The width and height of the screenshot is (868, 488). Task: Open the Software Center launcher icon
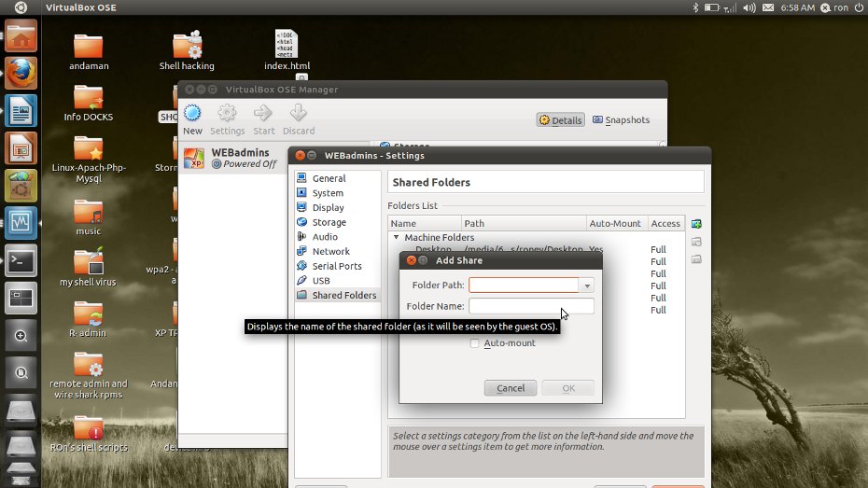tap(21, 186)
